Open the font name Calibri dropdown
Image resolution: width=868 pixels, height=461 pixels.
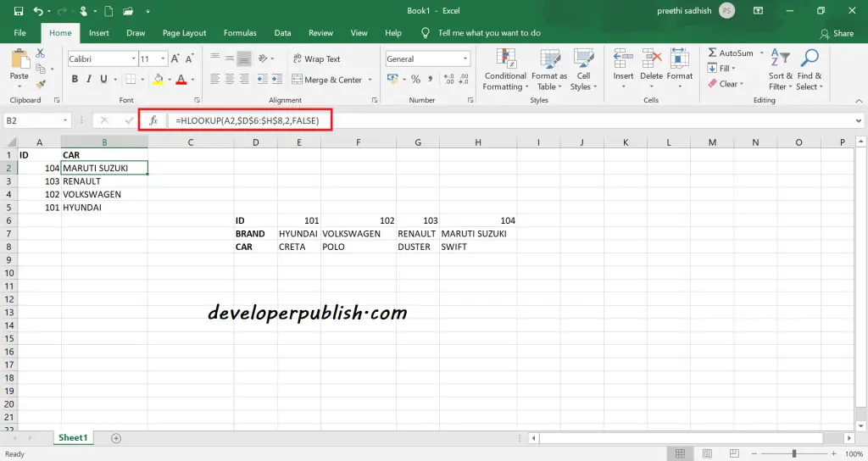click(133, 58)
